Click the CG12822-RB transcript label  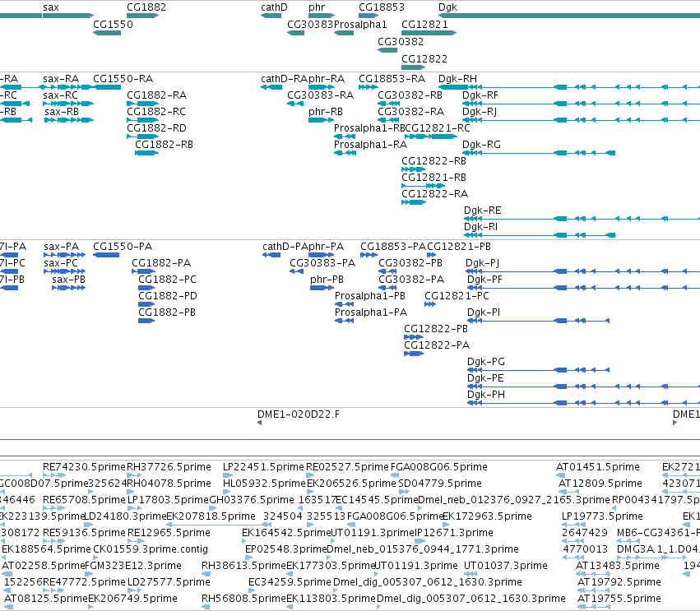433,160
